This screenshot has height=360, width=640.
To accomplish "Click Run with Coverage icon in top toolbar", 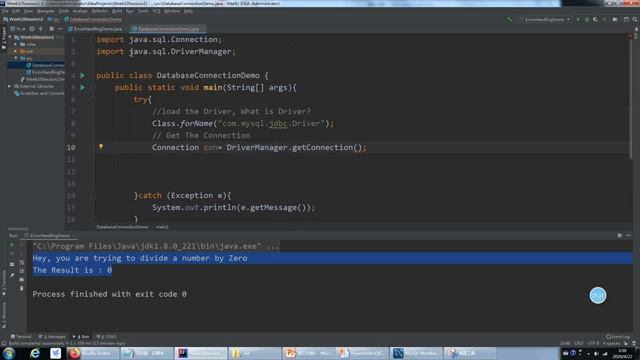I will click(596, 19).
